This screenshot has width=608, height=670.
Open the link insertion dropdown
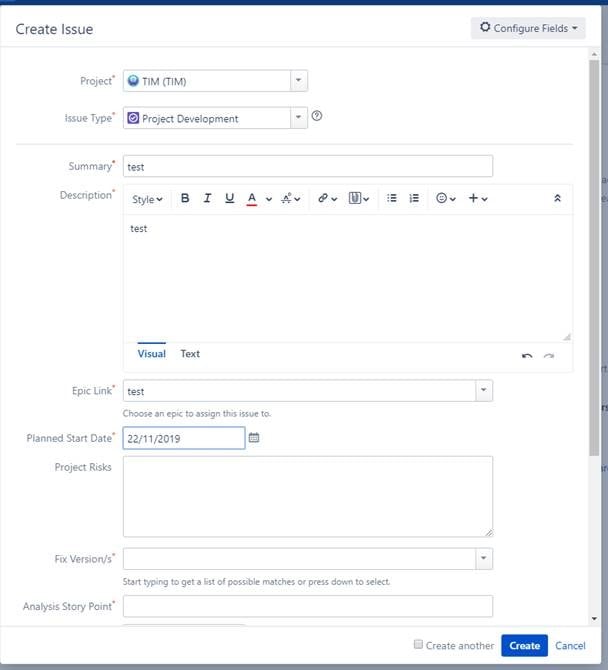pyautogui.click(x=328, y=198)
